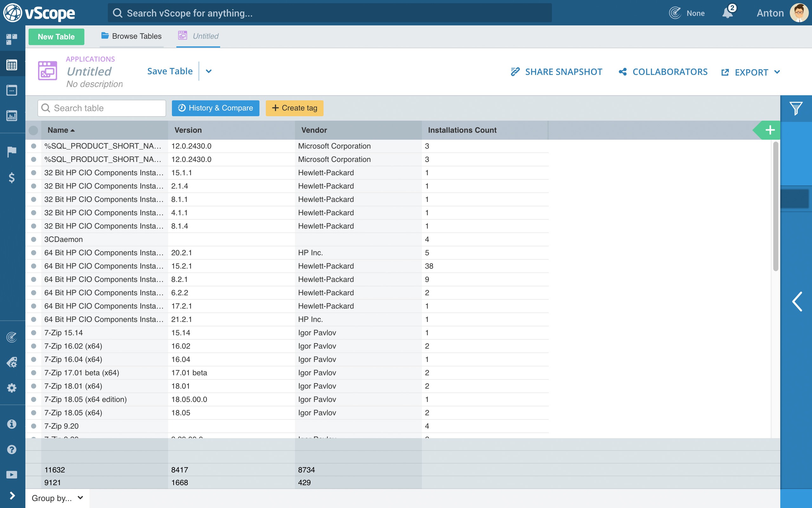Focus the Search vScope field

click(330, 13)
